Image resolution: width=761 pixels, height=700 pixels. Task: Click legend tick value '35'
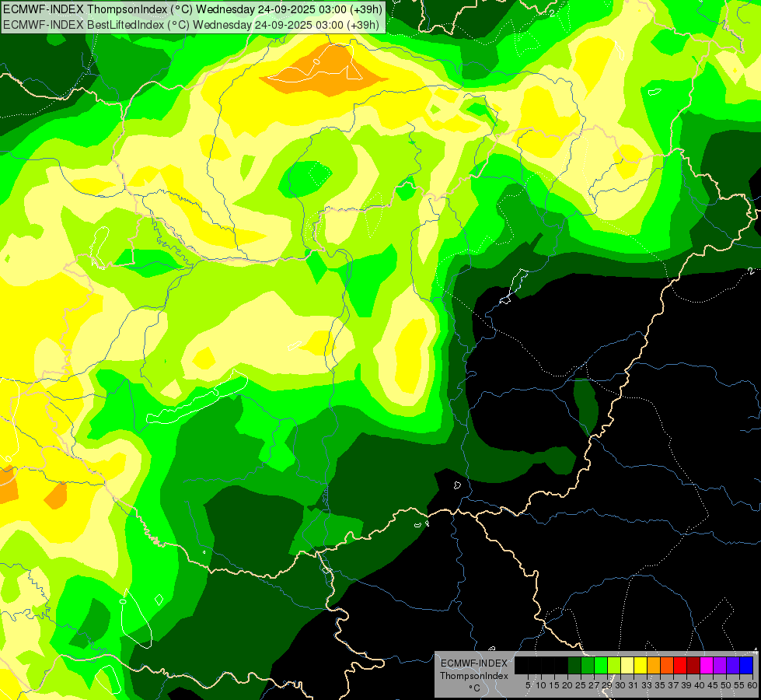pos(660,685)
